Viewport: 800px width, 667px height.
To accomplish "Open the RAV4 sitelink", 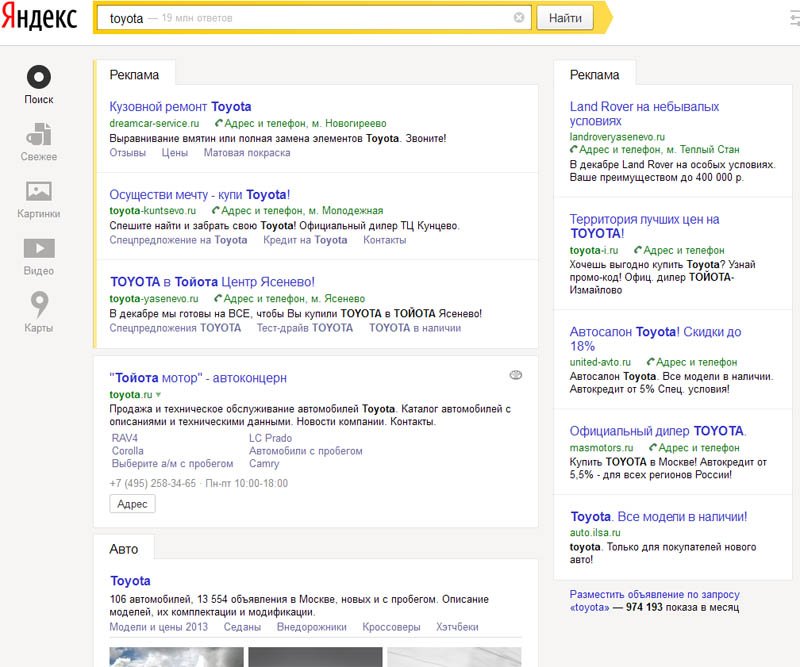I will [124, 438].
